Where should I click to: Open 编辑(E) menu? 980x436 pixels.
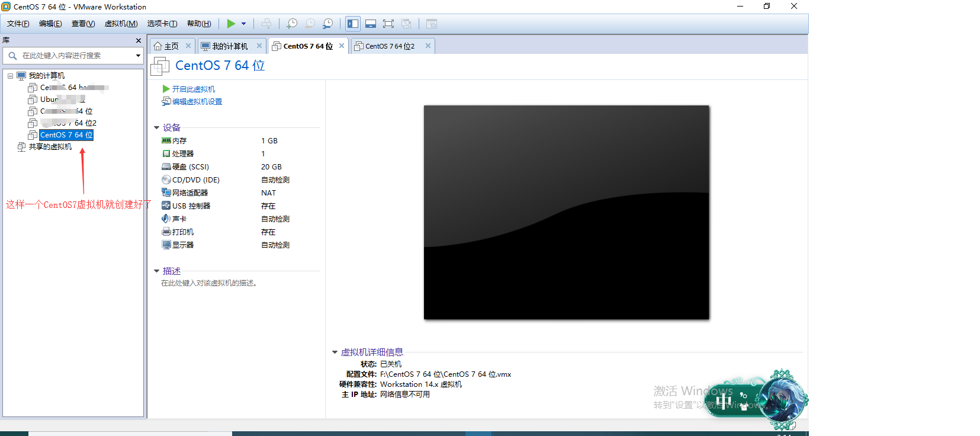tap(50, 24)
